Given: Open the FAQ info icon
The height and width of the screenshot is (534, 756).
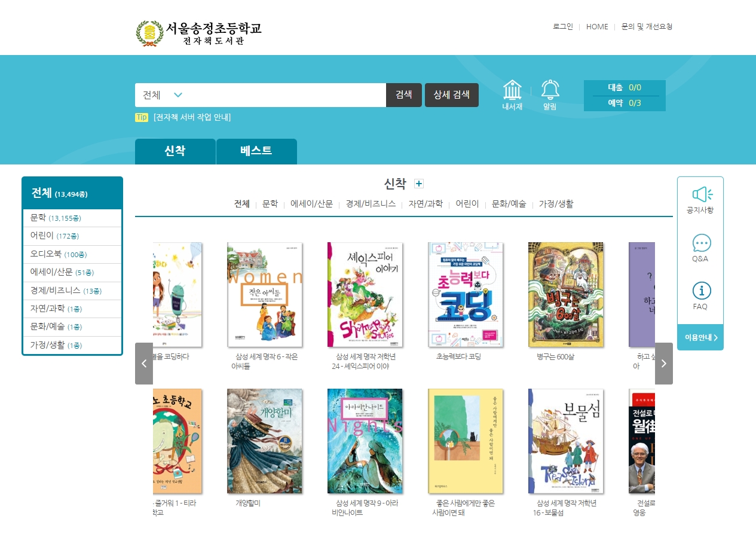Looking at the screenshot, I should [701, 291].
